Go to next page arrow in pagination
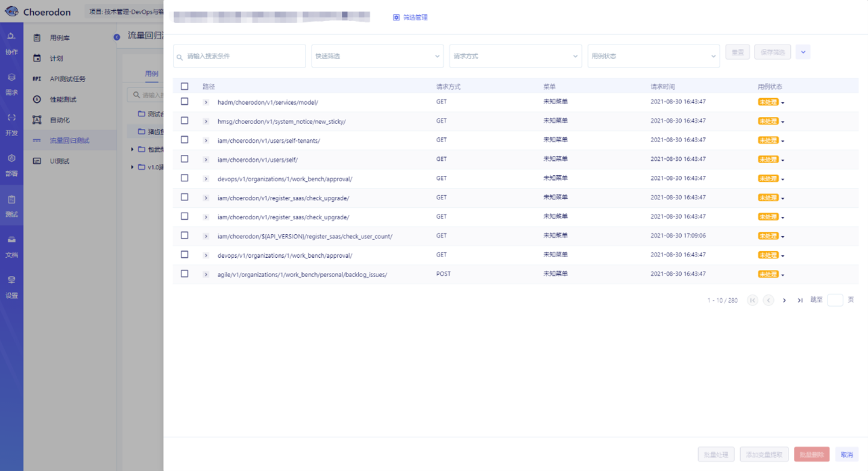Viewport: 868px width, 471px height. (x=784, y=300)
